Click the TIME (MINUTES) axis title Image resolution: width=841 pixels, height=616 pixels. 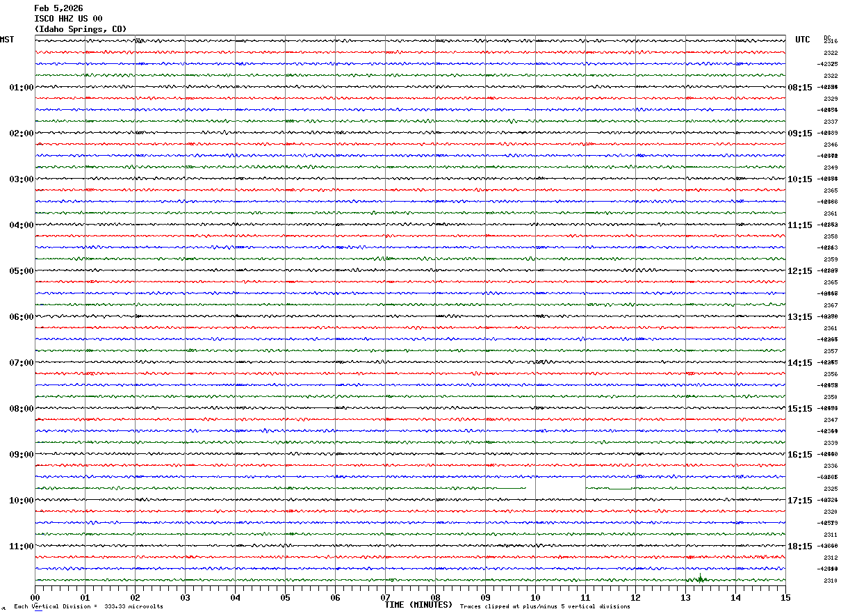418,605
